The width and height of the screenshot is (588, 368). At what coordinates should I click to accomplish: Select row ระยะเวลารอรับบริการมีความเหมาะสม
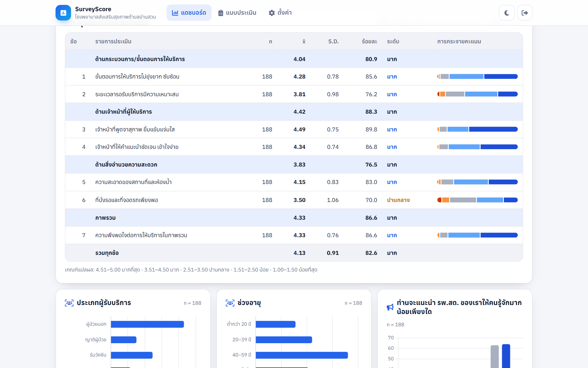point(294,94)
